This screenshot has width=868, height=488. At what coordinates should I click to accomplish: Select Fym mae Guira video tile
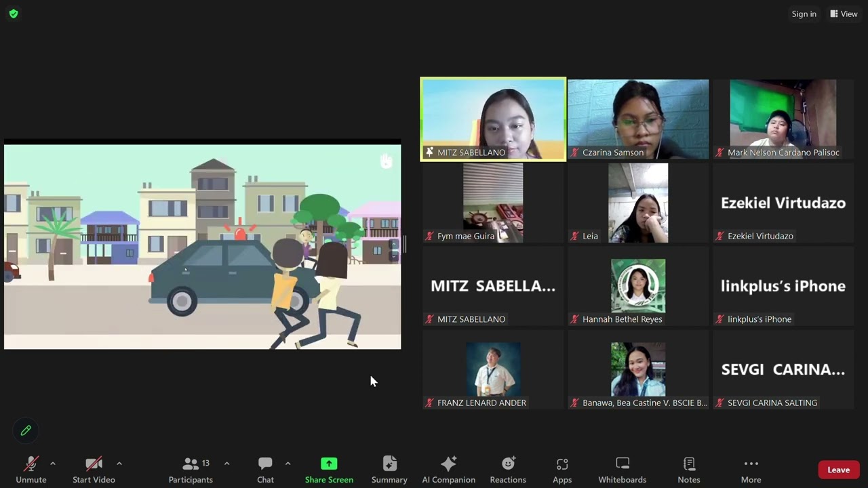coord(493,203)
